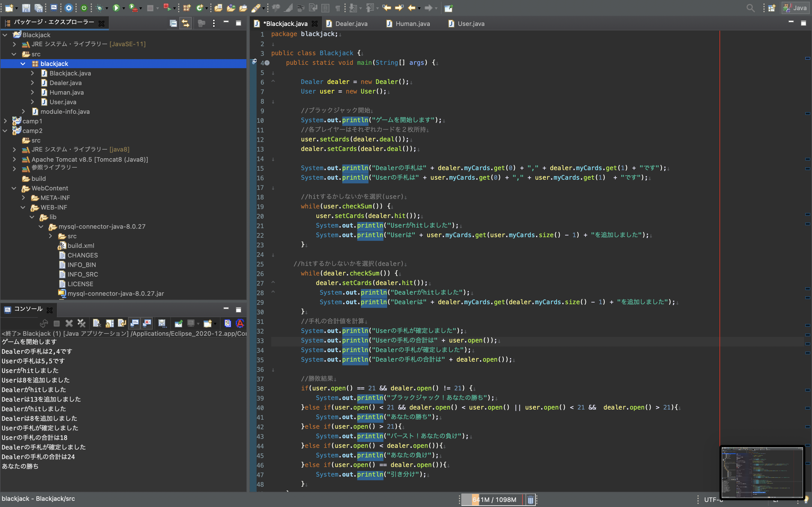Click the New Java Class icon

200,8
